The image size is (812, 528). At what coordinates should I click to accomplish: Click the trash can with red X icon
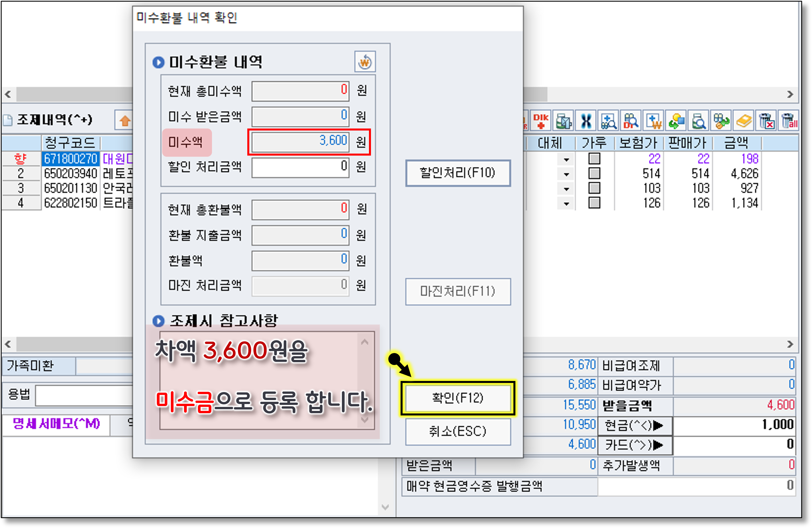click(x=766, y=121)
